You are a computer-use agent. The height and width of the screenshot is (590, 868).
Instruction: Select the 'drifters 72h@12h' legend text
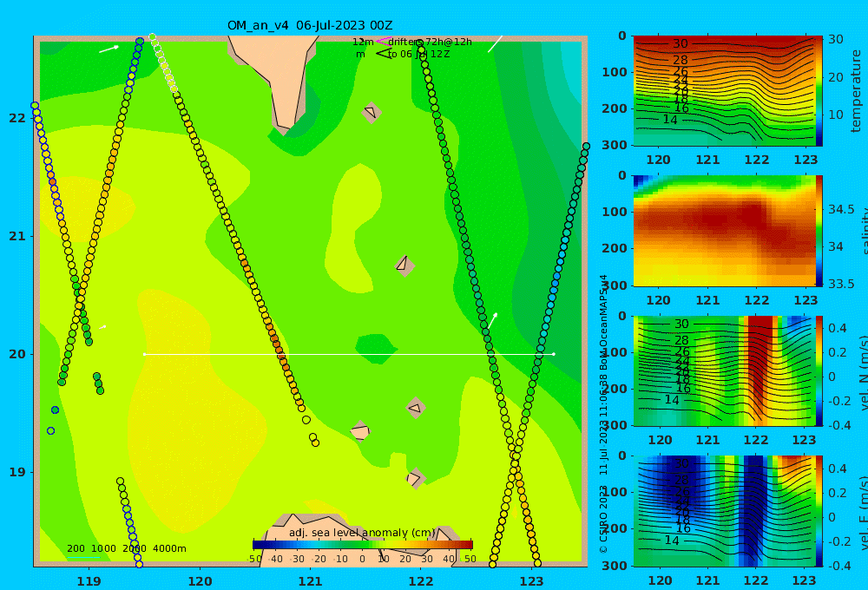(x=431, y=42)
